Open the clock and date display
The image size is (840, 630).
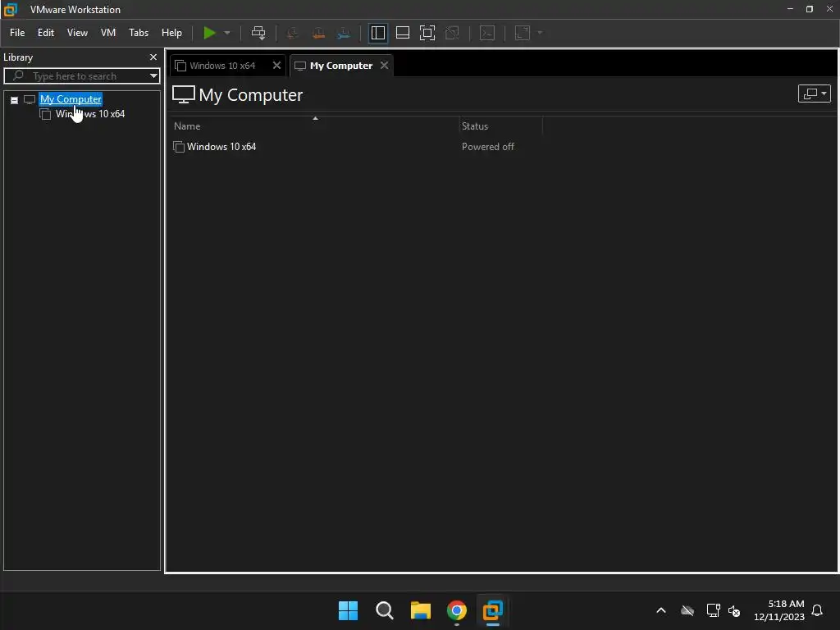779,610
